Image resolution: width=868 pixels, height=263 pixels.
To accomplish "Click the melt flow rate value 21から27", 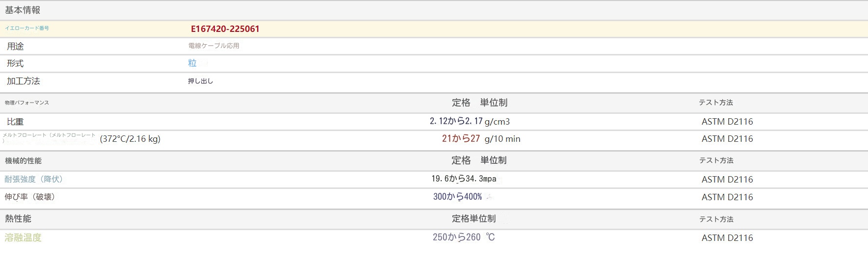I will 461,139.
